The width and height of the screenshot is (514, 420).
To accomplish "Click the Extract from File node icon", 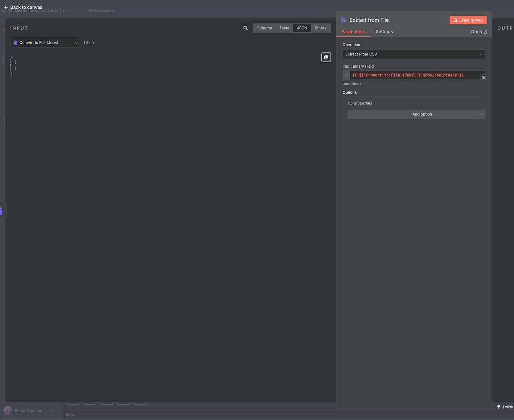I will pos(344,19).
